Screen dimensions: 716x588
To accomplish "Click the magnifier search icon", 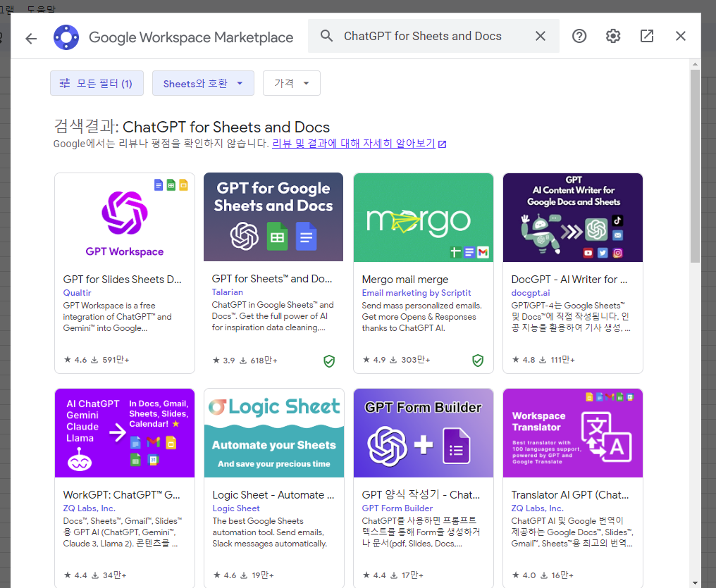I will click(326, 36).
